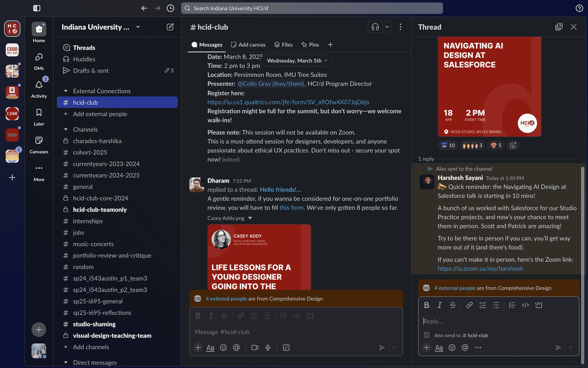Viewport: 588px width, 368px height.
Task: Open Threads in the sidebar
Action: pos(117,48)
